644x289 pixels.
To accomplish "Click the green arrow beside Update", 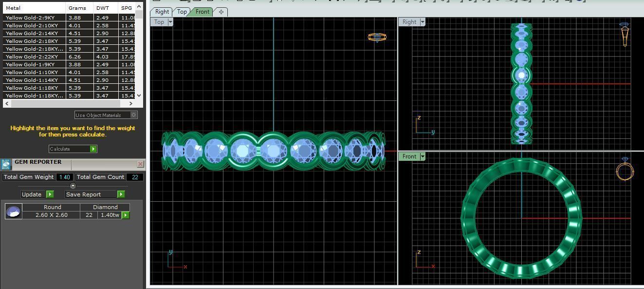I will [50, 194].
